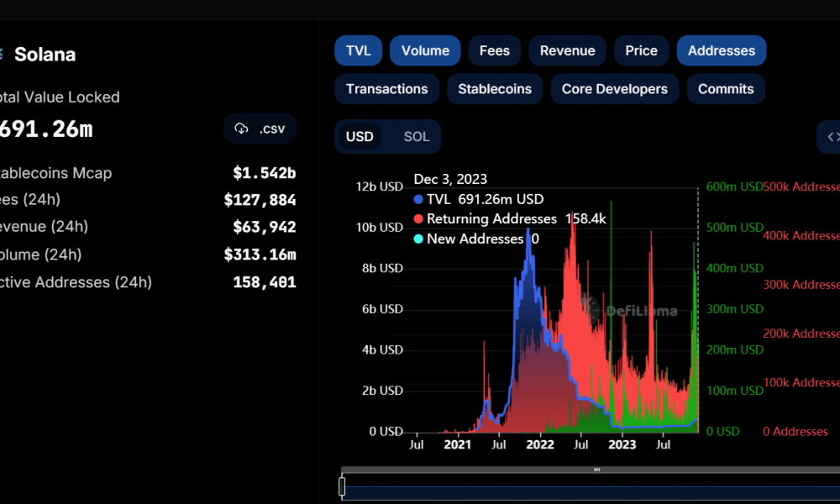The image size is (840, 504).
Task: Click the chart range slider left handle
Action: [342, 486]
